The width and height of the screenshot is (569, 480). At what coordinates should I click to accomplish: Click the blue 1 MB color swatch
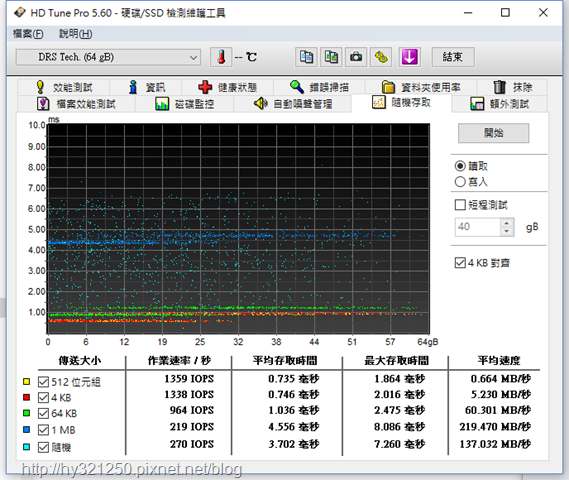26,430
